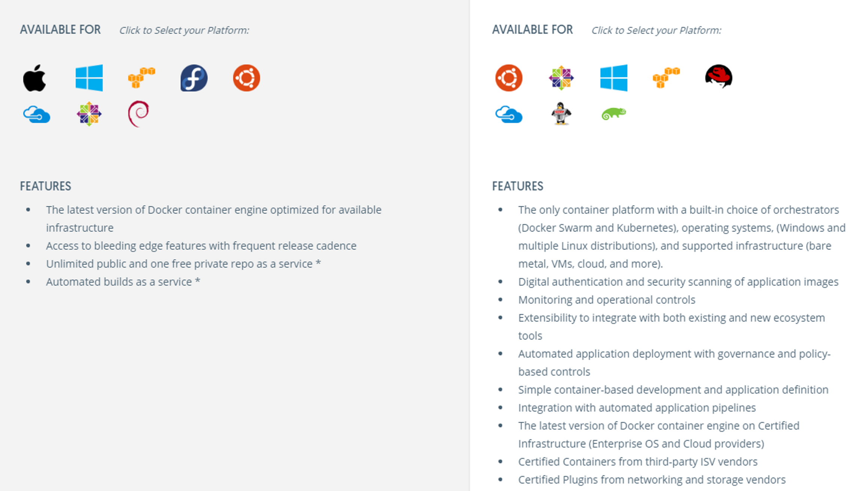The width and height of the screenshot is (868, 491).
Task: Click the "Monitoring and operational controls" feature text
Action: [606, 300]
